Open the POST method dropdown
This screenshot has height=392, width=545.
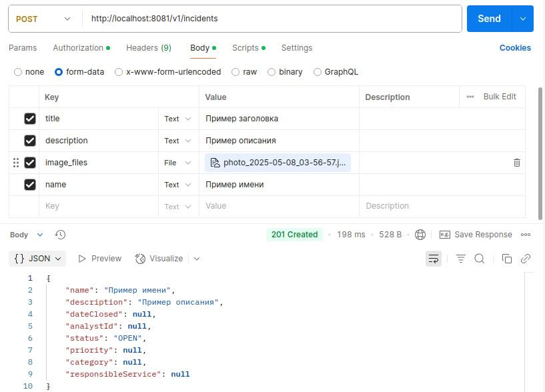click(43, 19)
